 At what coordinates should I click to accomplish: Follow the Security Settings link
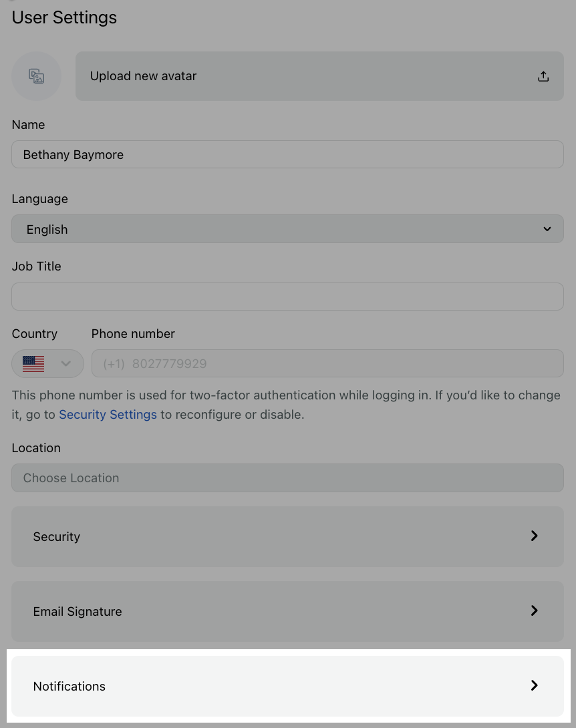(x=108, y=414)
